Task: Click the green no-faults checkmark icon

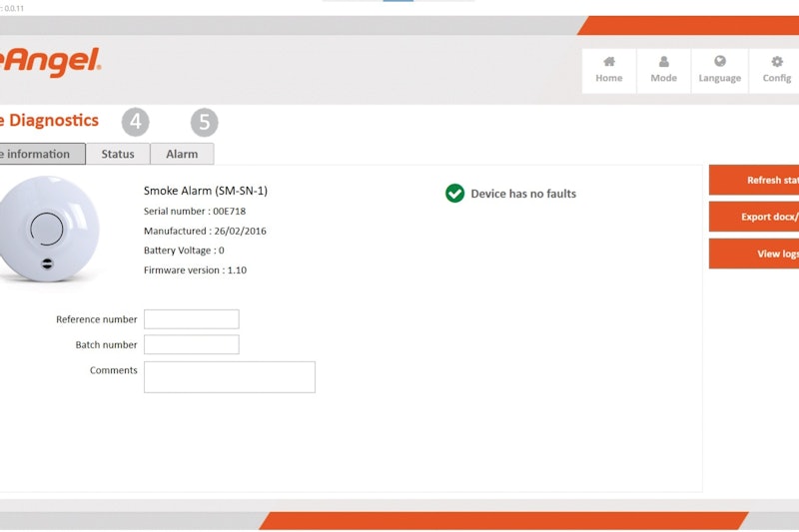Action: tap(454, 194)
